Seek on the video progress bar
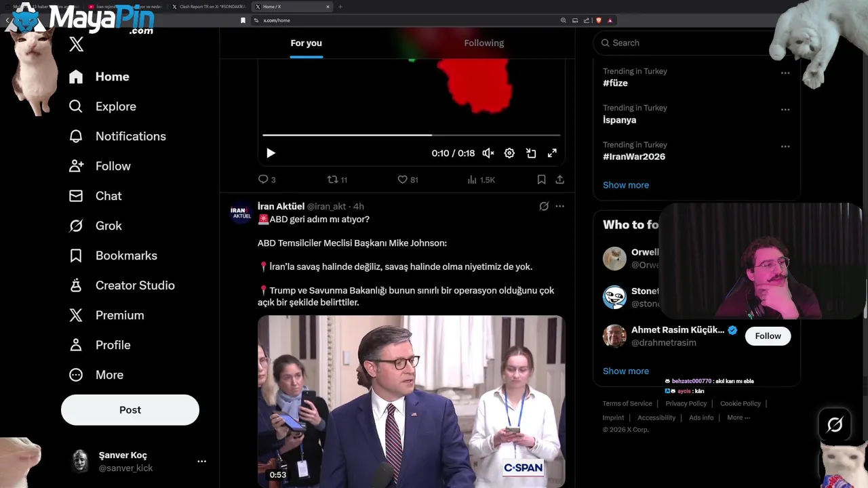The image size is (868, 488). [412, 135]
